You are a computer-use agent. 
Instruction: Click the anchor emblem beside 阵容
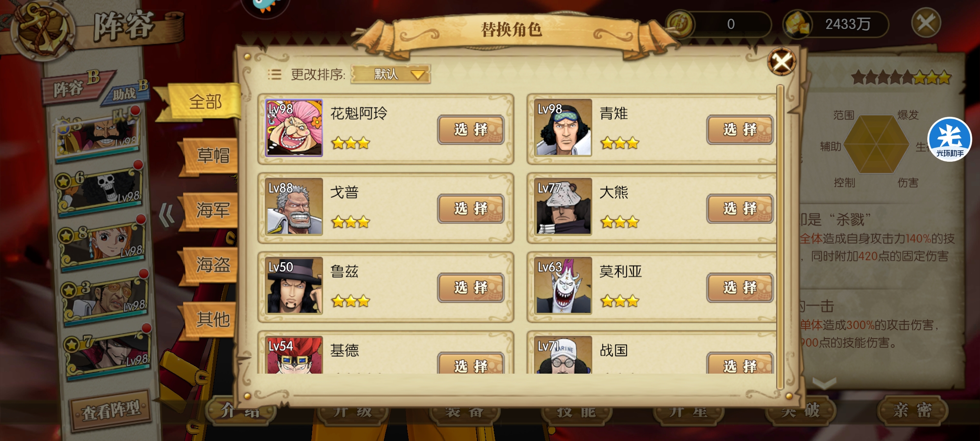coord(42,29)
